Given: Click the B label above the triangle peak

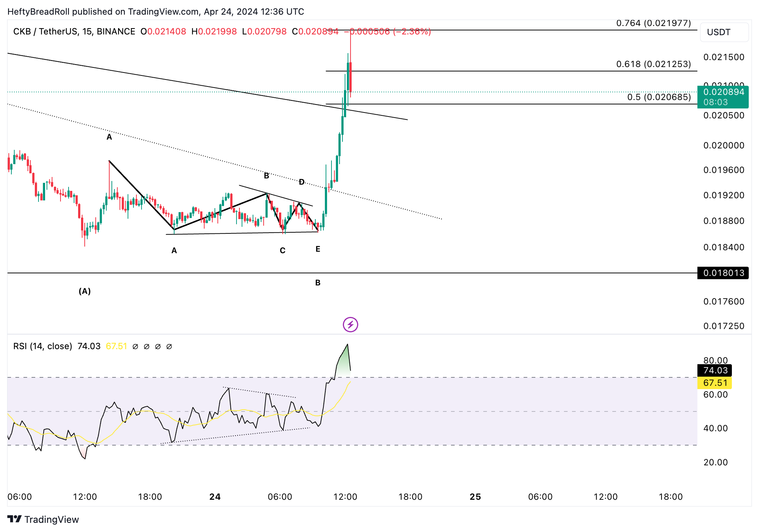Looking at the screenshot, I should point(267,176).
